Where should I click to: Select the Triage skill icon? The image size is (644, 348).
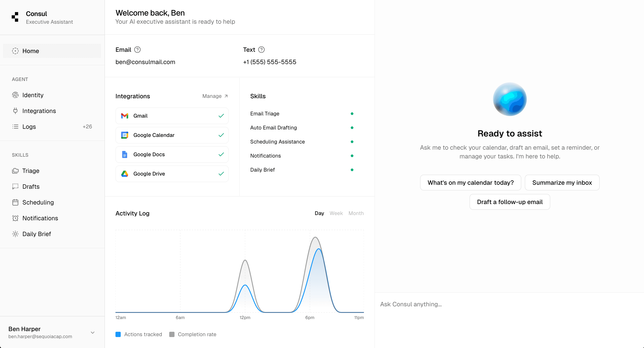pos(15,171)
